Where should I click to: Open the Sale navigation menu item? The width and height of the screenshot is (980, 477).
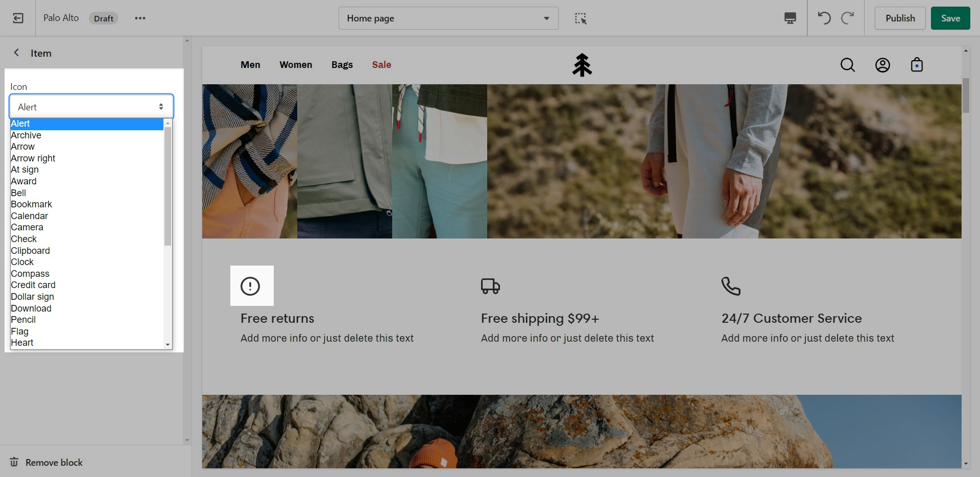pyautogui.click(x=381, y=65)
